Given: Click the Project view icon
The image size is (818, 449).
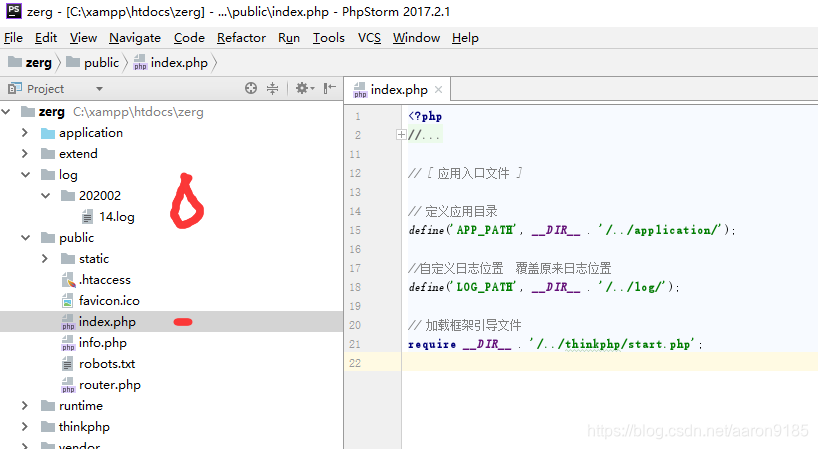Looking at the screenshot, I should [x=15, y=89].
